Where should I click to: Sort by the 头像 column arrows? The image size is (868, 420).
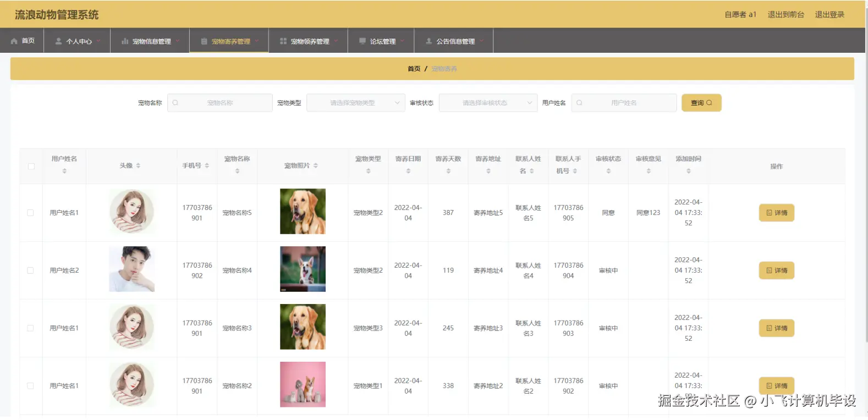tap(138, 165)
